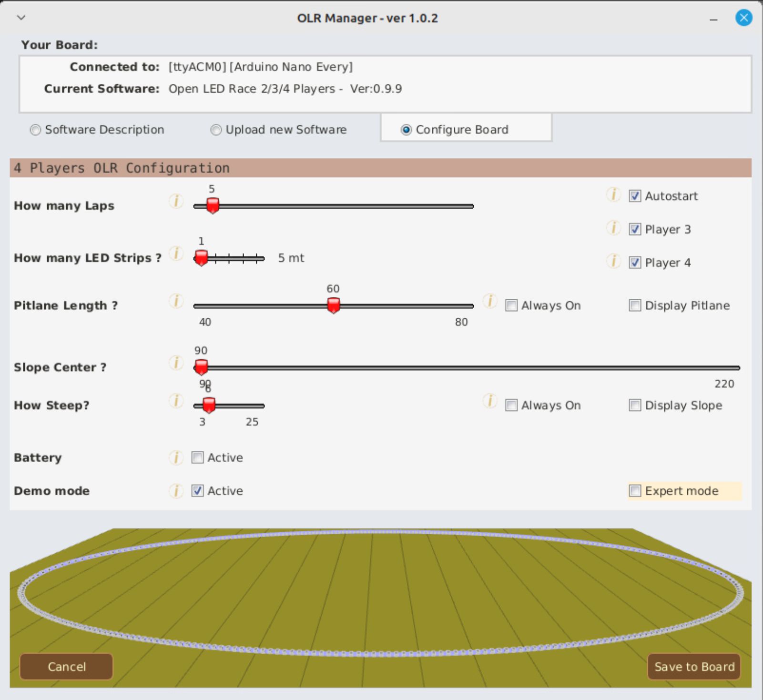Click the LED Strips slider handle
Viewport: 763px width, 700px height.
[202, 258]
